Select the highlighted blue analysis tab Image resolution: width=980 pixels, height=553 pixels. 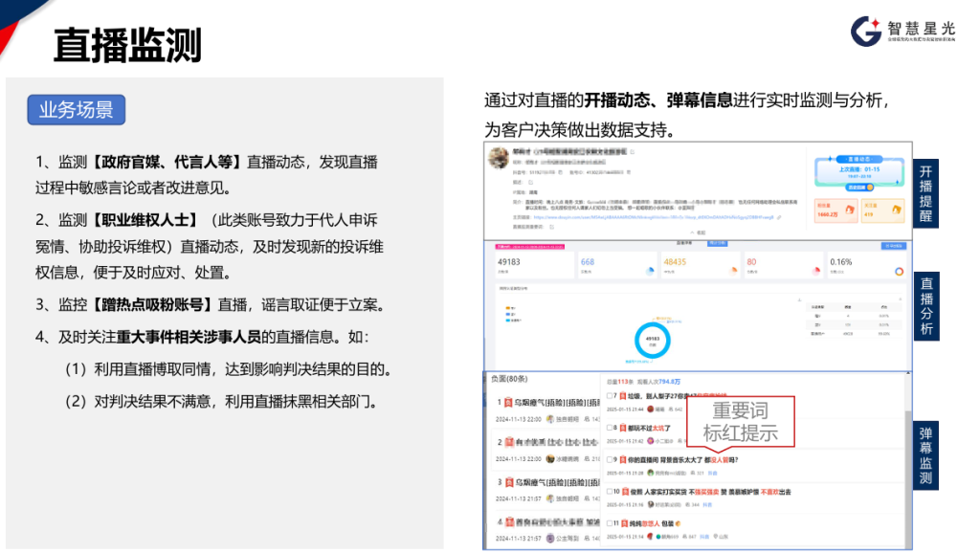(717, 243)
